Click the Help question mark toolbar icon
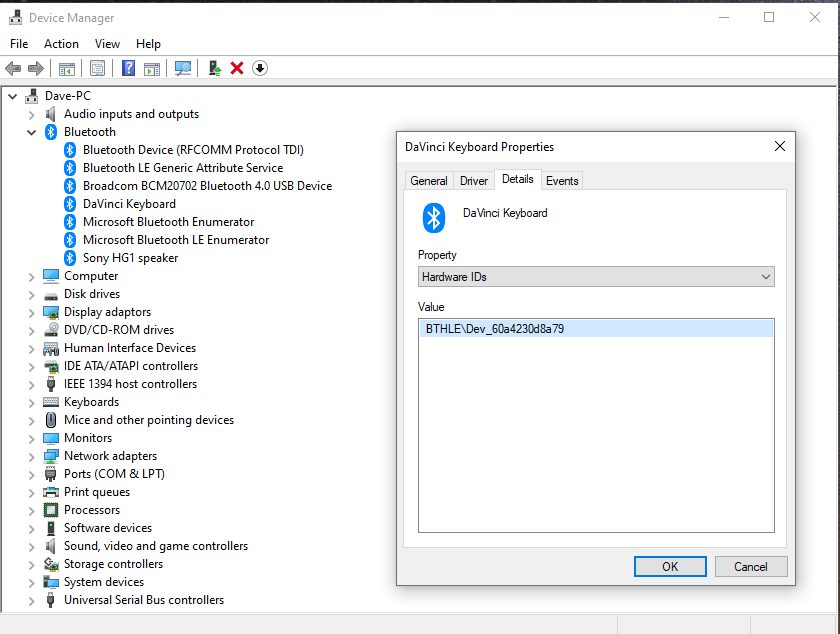Image resolution: width=840 pixels, height=634 pixels. pyautogui.click(x=129, y=68)
